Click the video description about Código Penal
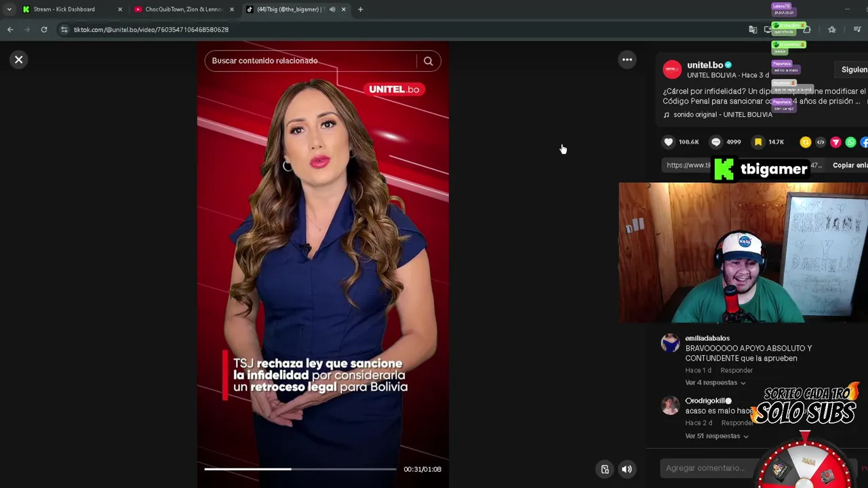868x488 pixels. point(764,96)
